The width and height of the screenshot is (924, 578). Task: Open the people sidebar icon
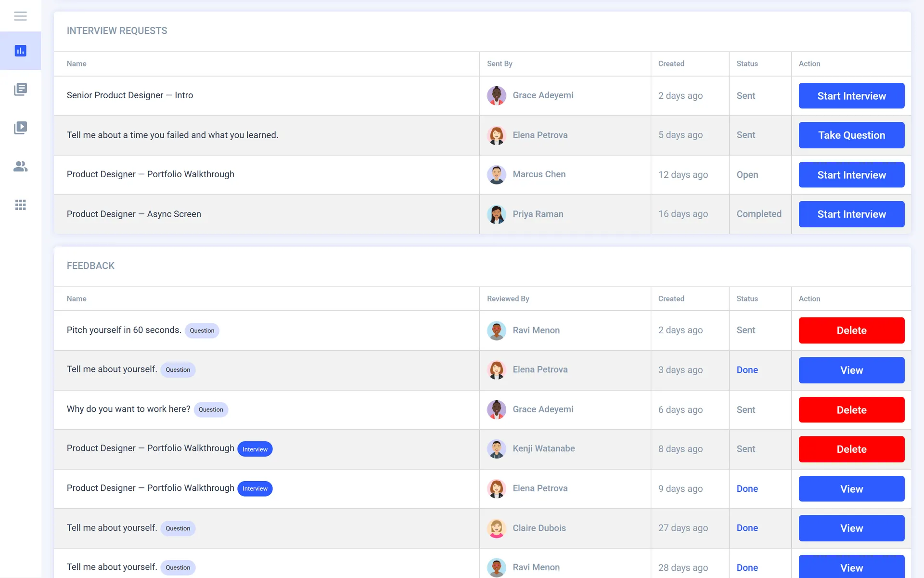click(x=20, y=166)
